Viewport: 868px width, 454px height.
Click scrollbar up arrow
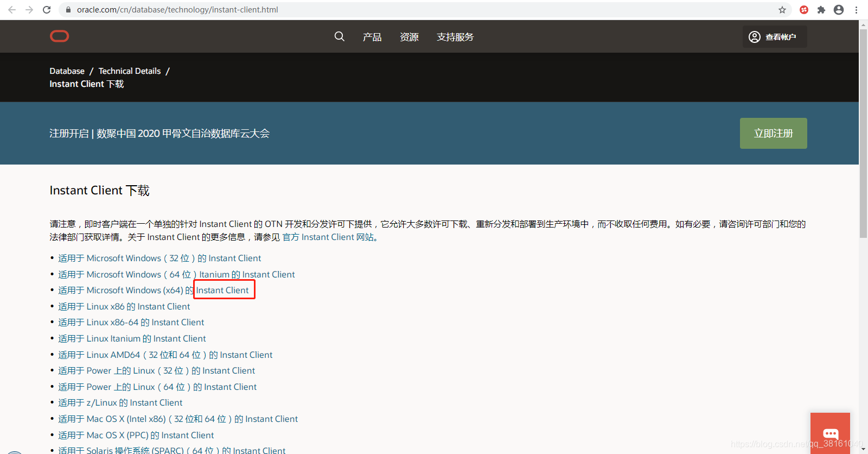pos(864,24)
